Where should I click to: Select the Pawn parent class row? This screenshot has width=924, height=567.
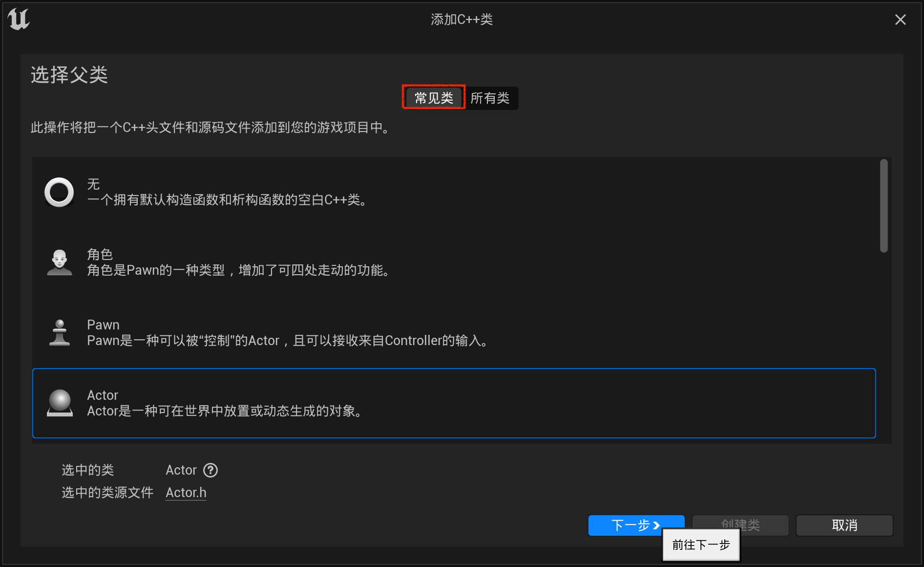point(454,332)
